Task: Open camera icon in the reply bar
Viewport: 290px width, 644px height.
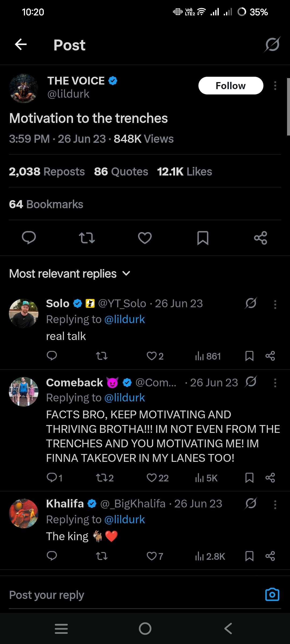Action: 272,595
